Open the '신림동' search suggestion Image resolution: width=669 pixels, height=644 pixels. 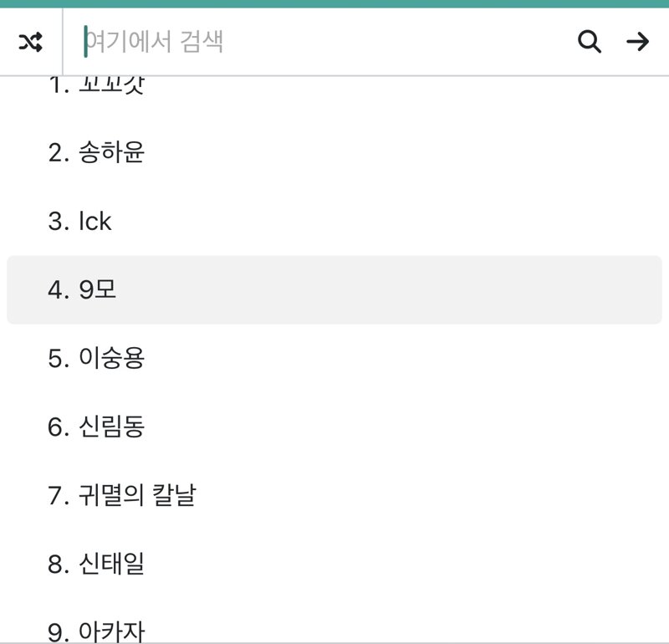point(334,427)
